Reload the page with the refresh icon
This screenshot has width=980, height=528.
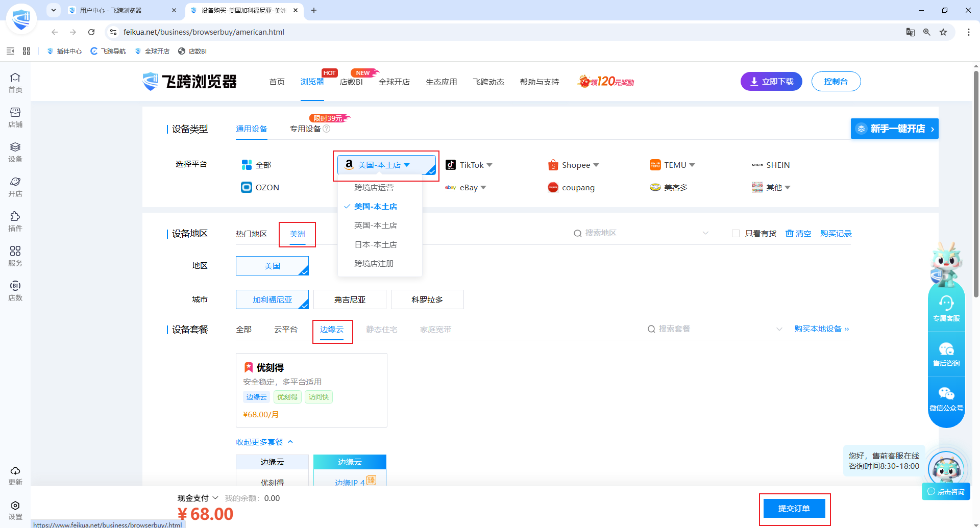coord(91,32)
